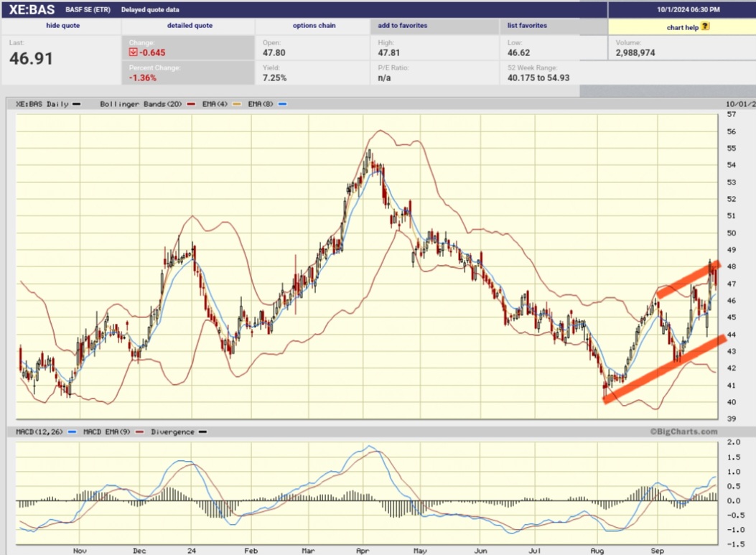Click the BigCharts.com watermark logo
Screen dimensions: 756x555
(686, 431)
